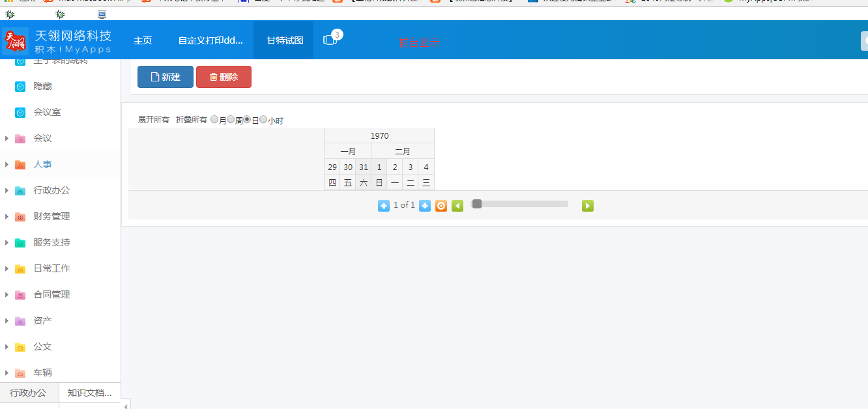
Task: Click the cube icon beside 会议室
Action: 20,112
